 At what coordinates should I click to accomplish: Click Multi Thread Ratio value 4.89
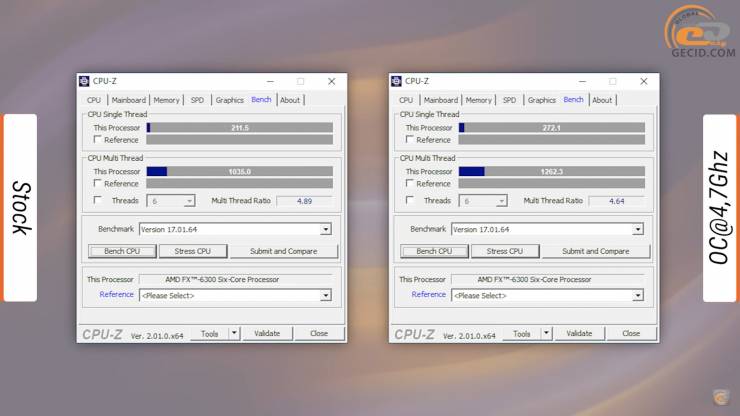304,201
